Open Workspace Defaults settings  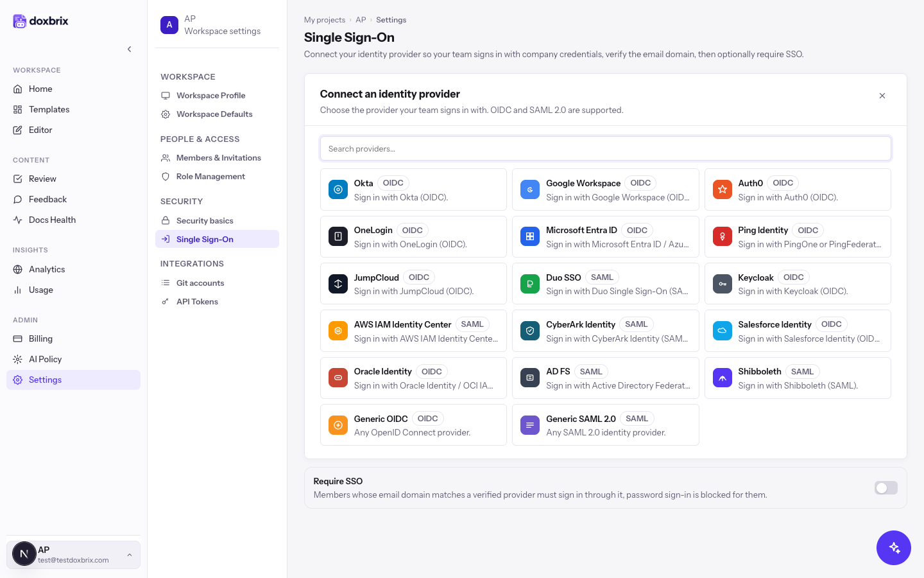pos(217,114)
